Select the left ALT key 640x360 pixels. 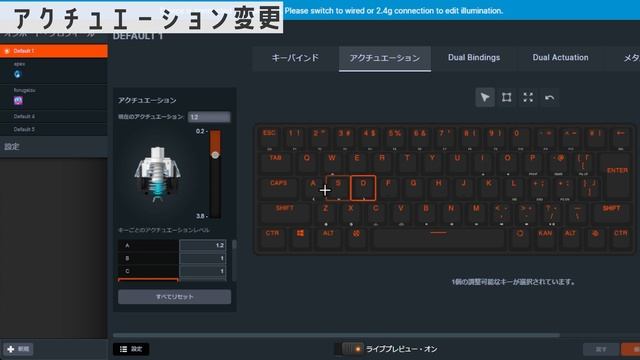(x=329, y=238)
